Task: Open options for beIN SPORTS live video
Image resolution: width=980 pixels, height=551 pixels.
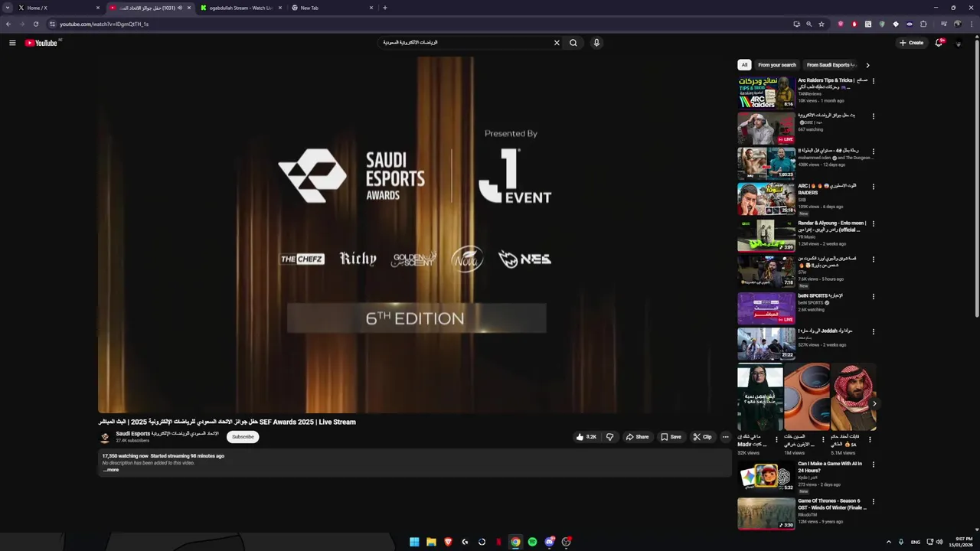Action: pos(874,296)
